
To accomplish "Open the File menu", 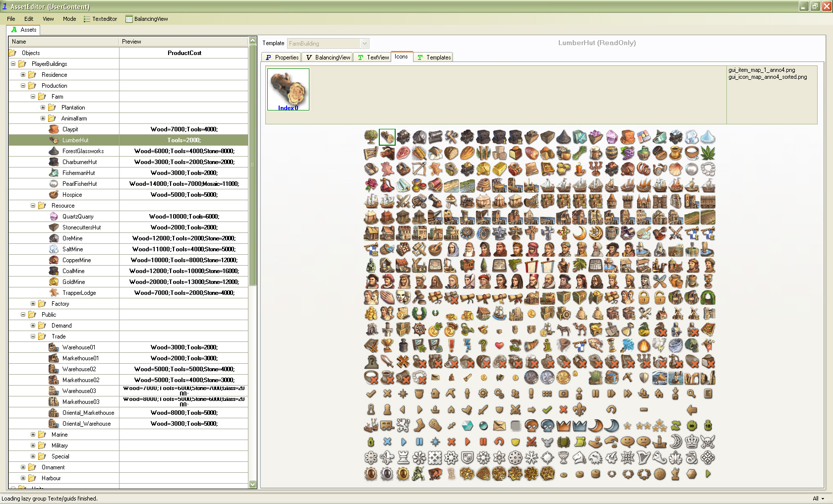I will pos(11,19).
